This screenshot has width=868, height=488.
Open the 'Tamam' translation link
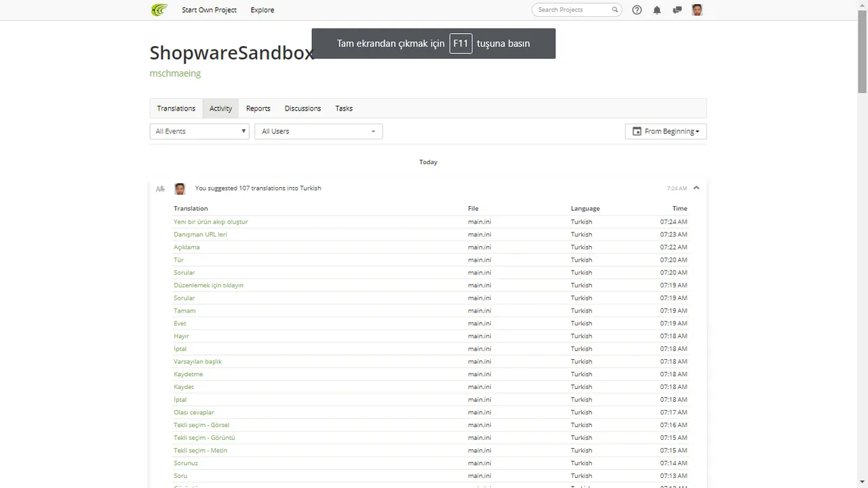click(184, 310)
